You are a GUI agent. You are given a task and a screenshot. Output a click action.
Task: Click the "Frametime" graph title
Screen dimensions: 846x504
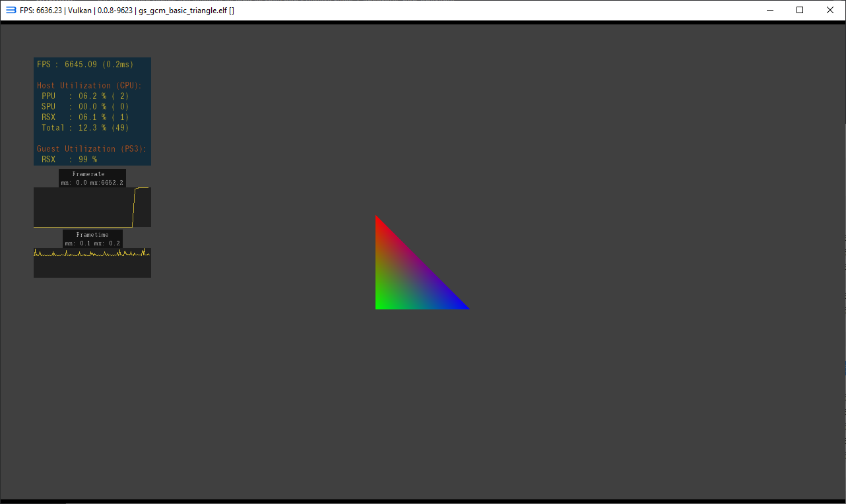click(92, 235)
